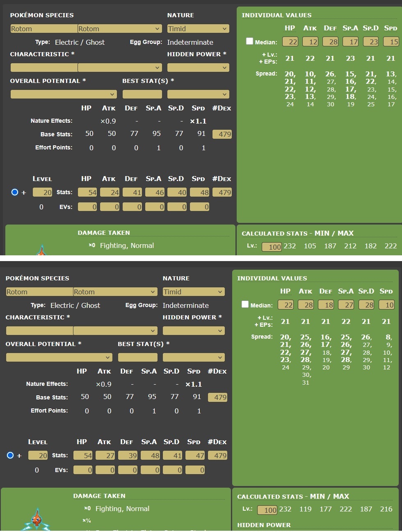Image resolution: width=402 pixels, height=532 pixels.
Task: Click the Def stat field showing 41
Action: (x=132, y=193)
